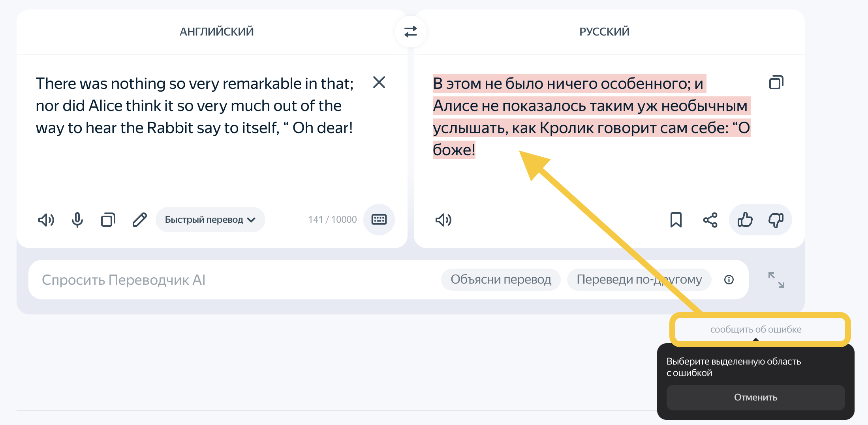Save translation to bookmarks
The image size is (868, 425).
click(676, 220)
